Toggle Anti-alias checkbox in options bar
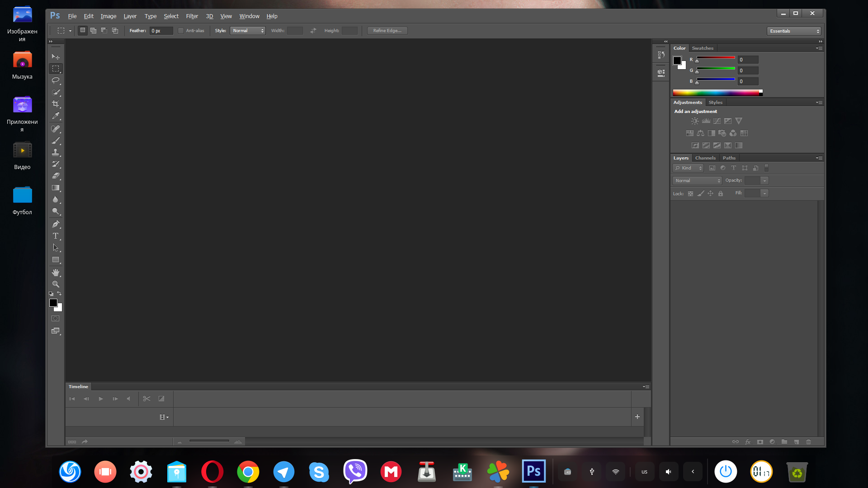This screenshot has width=868, height=488. 181,30
